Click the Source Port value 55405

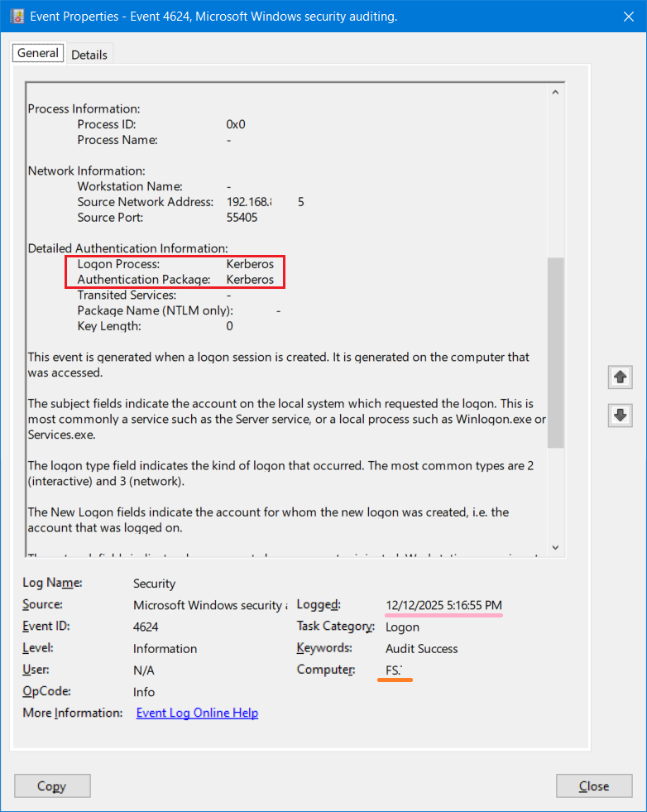coord(242,218)
